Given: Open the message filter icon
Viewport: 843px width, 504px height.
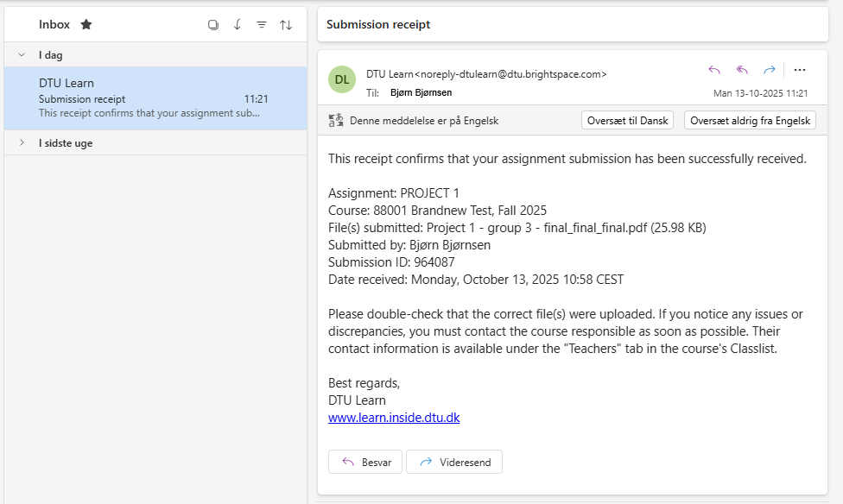Looking at the screenshot, I should coord(262,25).
